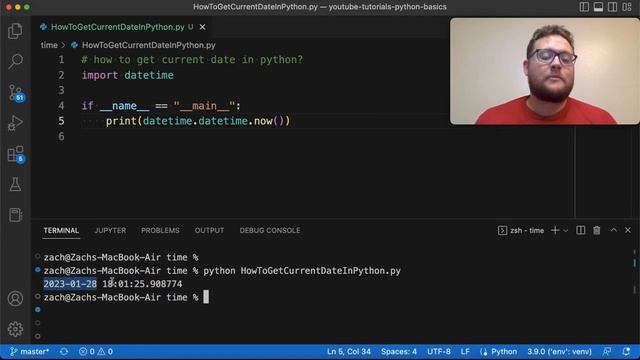Click the 'time' breadcrumb folder

pyautogui.click(x=49, y=45)
